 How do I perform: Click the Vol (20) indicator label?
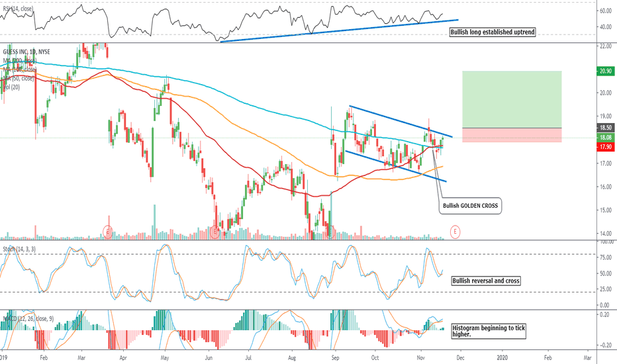[11, 87]
